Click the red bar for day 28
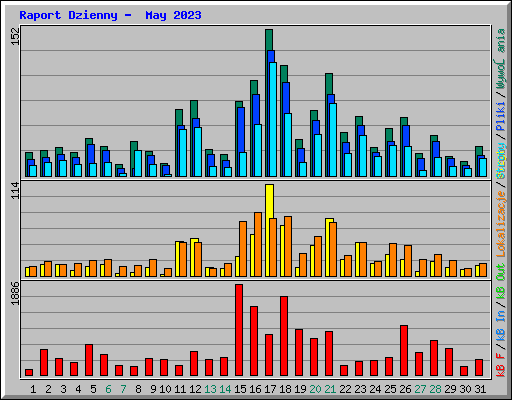The width and height of the screenshot is (512, 400). click(434, 358)
